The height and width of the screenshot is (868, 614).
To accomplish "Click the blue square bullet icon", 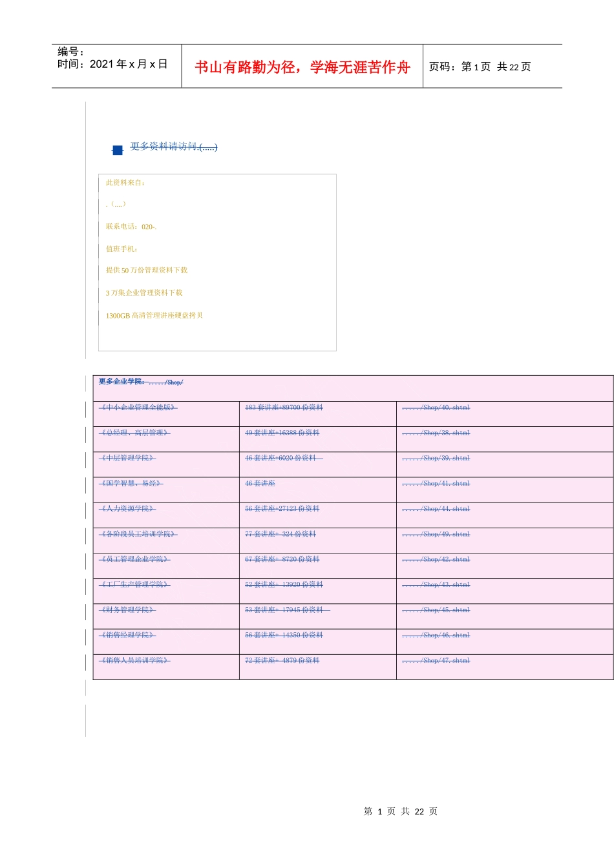I will click(118, 150).
